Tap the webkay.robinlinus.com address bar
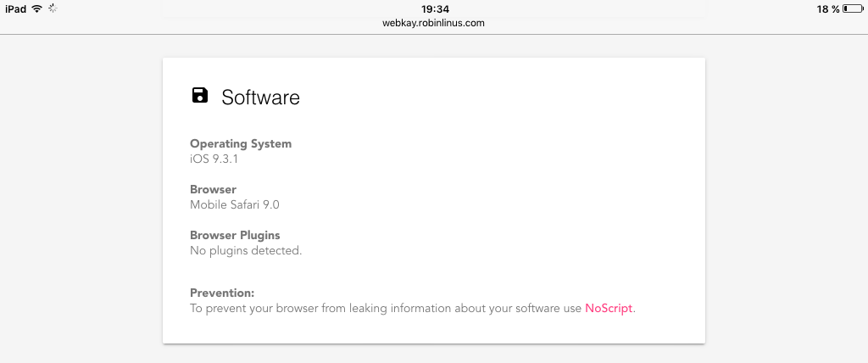Screen dimensions: 868x363 click(x=433, y=23)
